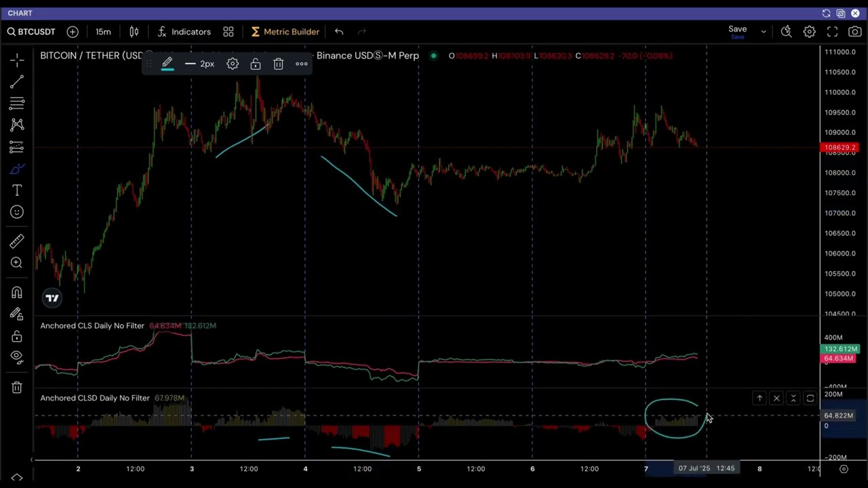The width and height of the screenshot is (868, 488).
Task: Toggle hide all drawings eye icon
Action: pos(17,357)
